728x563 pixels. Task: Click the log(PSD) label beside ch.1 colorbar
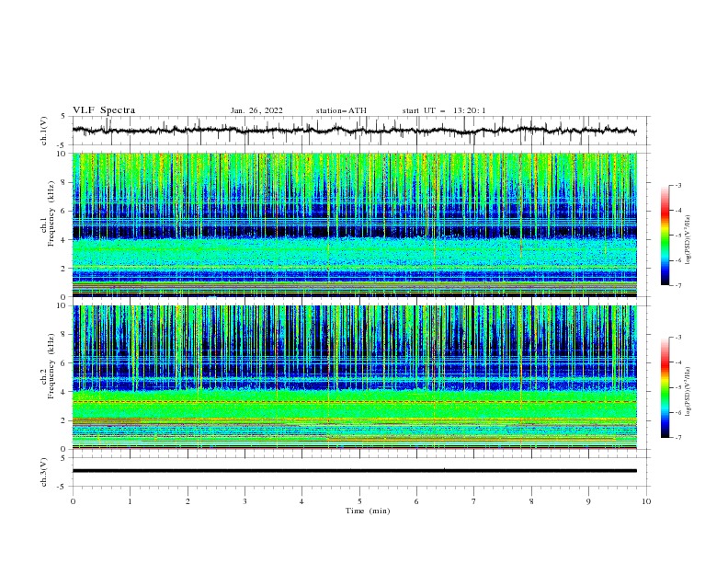click(x=688, y=240)
